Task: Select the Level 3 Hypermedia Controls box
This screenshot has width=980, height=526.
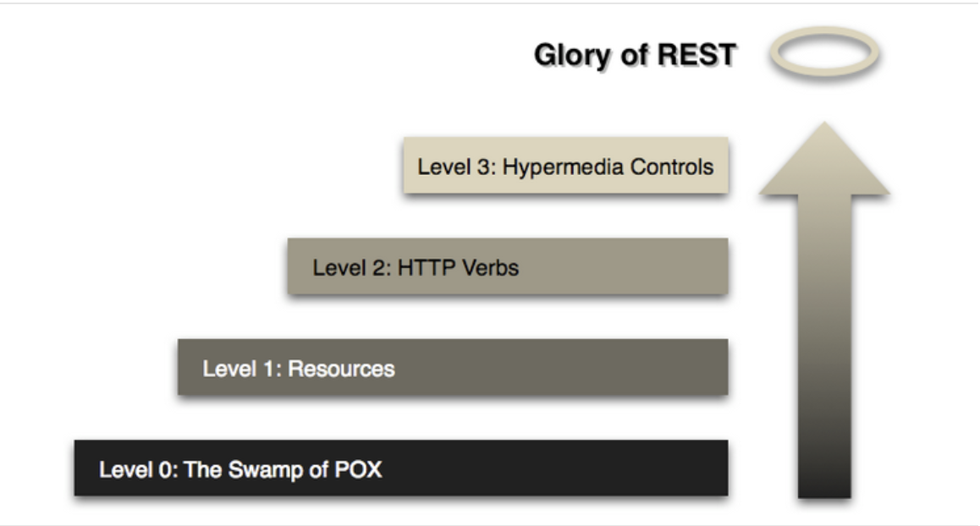Action: point(565,166)
